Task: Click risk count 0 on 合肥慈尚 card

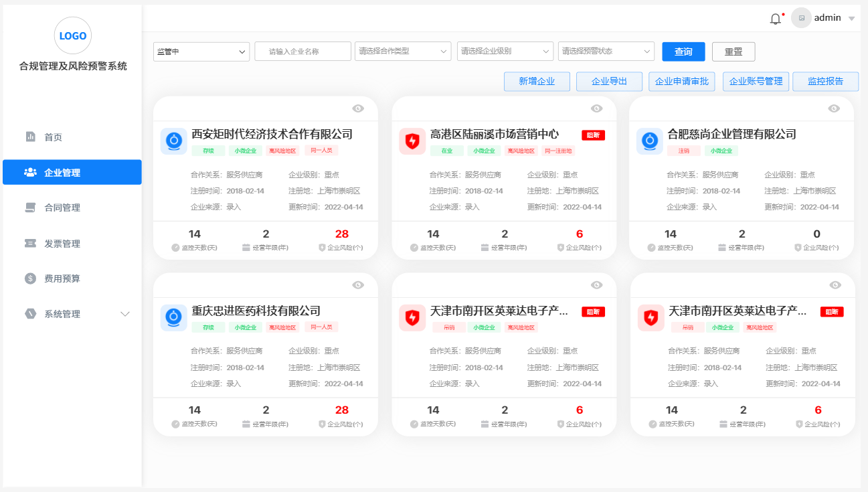Action: tap(816, 234)
